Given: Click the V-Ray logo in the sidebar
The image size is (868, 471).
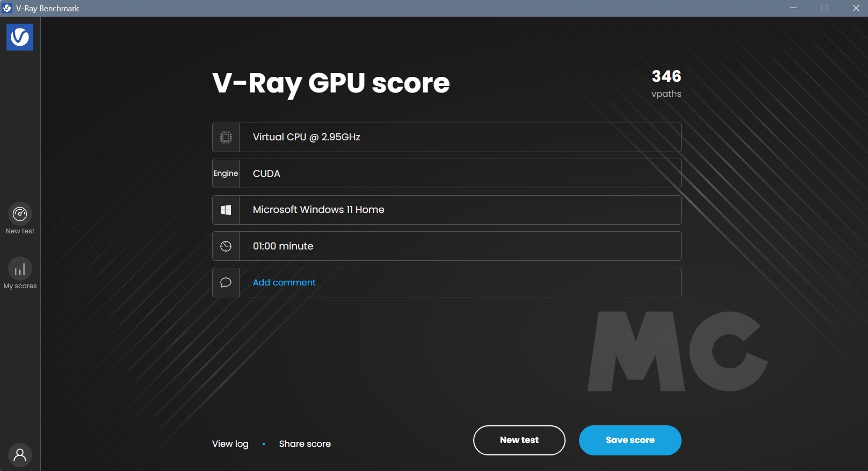Looking at the screenshot, I should coord(20,37).
